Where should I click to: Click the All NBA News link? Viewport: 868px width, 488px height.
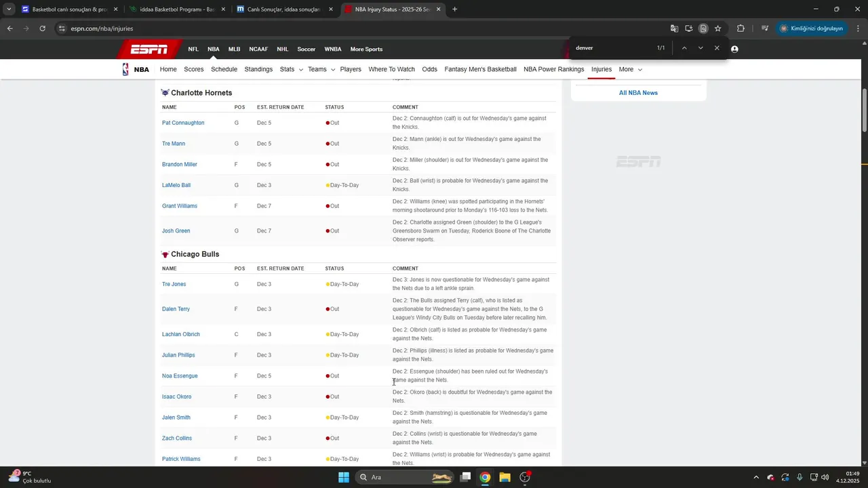tap(638, 93)
